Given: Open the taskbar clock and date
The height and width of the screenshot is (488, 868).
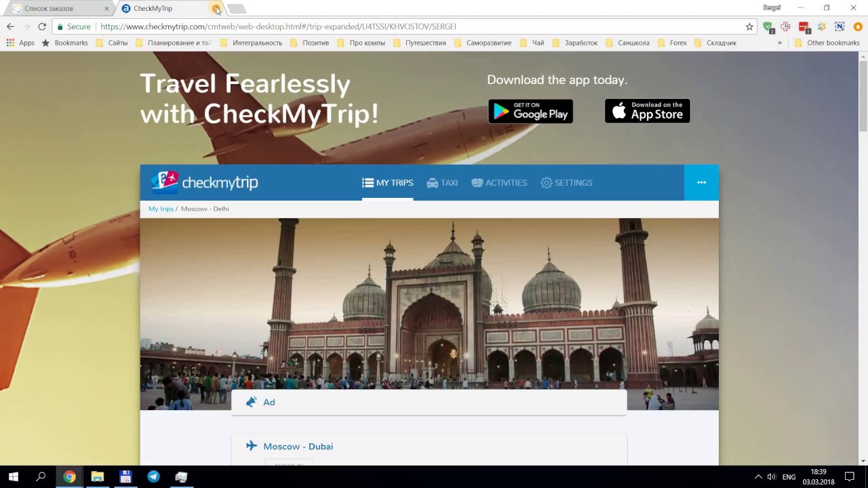Looking at the screenshot, I should (x=818, y=477).
